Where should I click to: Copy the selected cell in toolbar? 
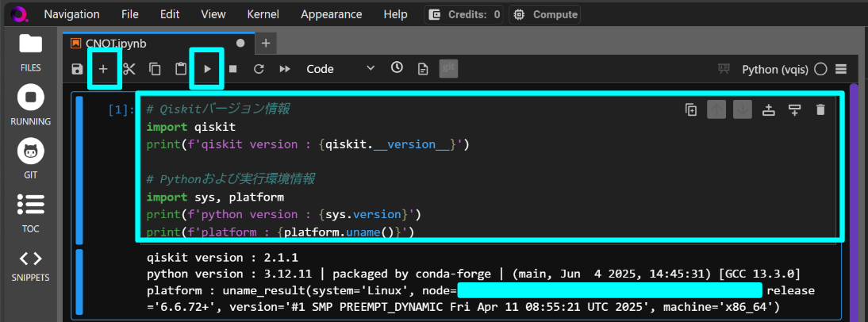point(155,69)
